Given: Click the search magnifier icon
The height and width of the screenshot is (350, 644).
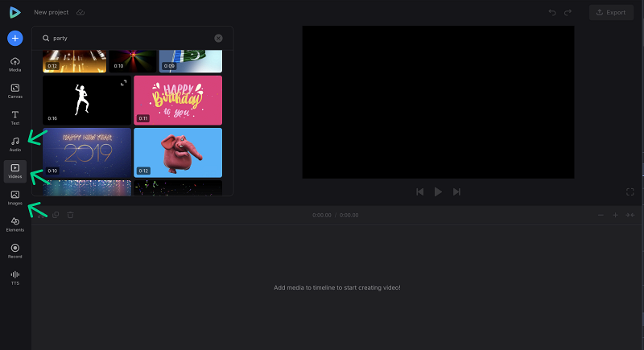Looking at the screenshot, I should click(46, 38).
